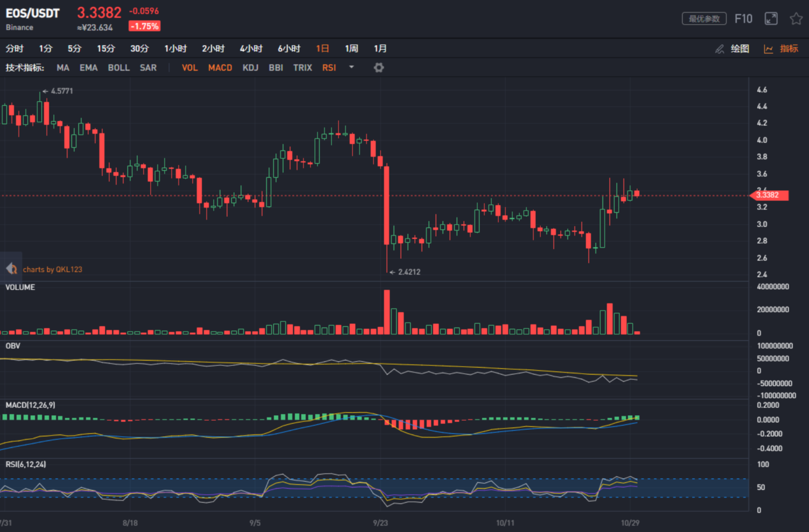Viewport: 809px width, 532px height.
Task: Toggle the EMA indicator
Action: (88, 67)
